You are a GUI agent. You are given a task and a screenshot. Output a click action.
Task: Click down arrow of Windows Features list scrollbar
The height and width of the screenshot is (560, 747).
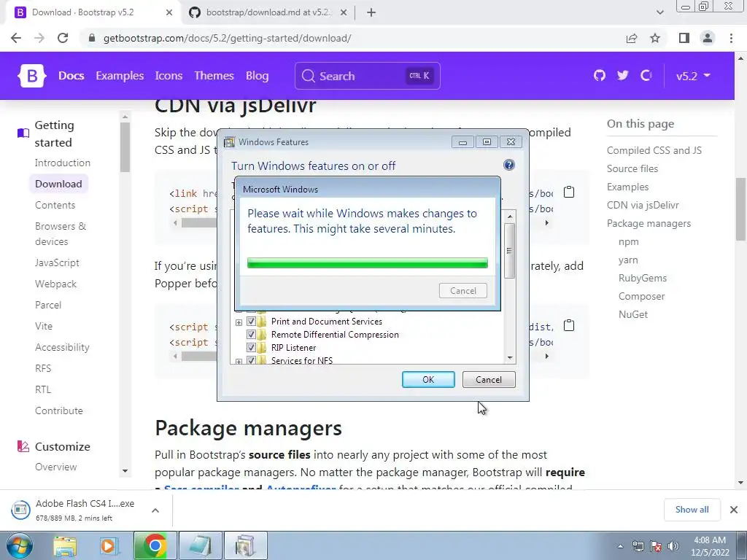click(x=510, y=357)
